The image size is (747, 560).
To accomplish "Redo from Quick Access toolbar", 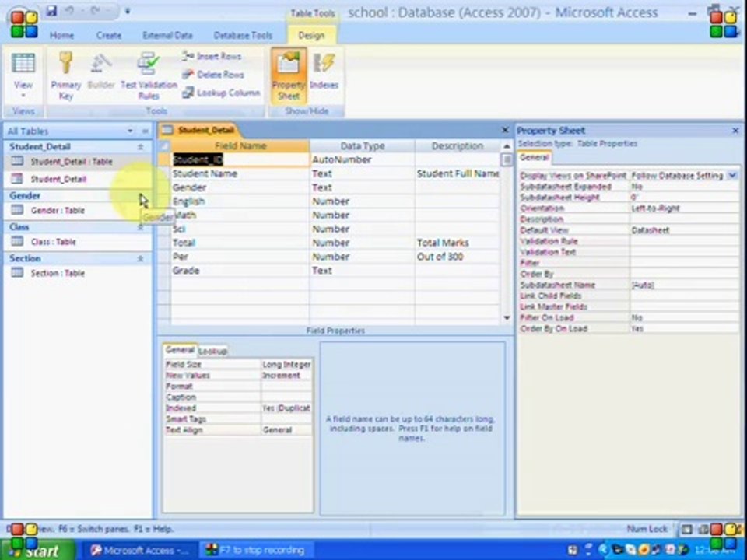I will tap(95, 10).
